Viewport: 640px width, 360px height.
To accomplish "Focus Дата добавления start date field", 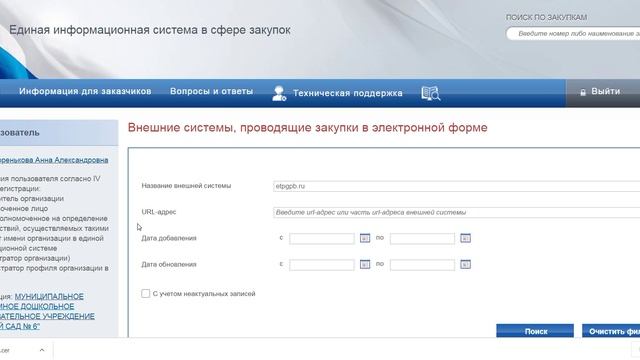I will click(x=322, y=238).
